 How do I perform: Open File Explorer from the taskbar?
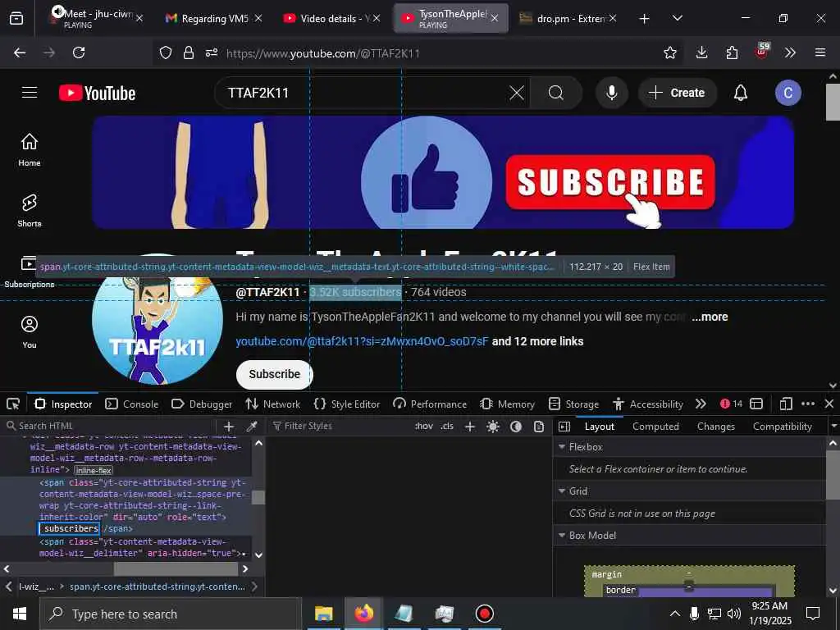(323, 614)
